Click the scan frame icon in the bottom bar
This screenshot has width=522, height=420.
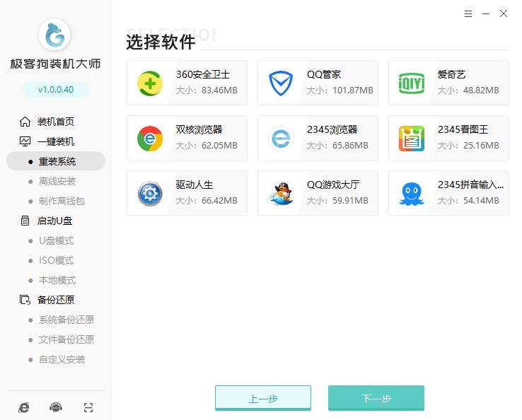click(x=88, y=407)
